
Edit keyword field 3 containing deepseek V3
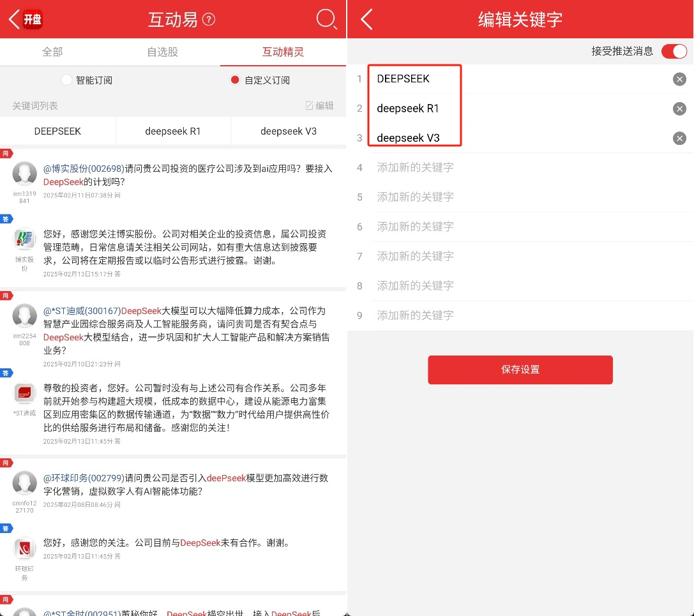520,138
